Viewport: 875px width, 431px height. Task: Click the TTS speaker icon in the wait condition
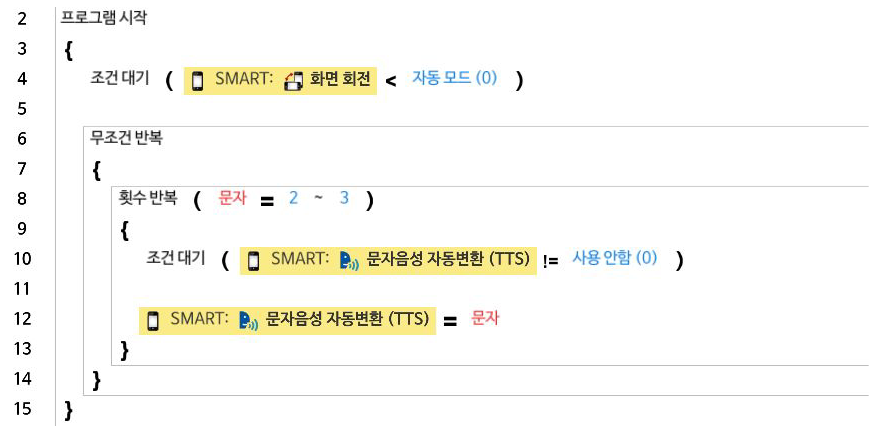[x=349, y=260]
